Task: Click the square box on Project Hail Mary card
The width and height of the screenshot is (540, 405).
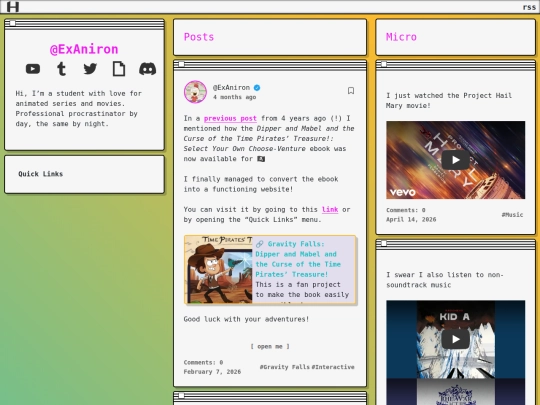Action: click(384, 64)
